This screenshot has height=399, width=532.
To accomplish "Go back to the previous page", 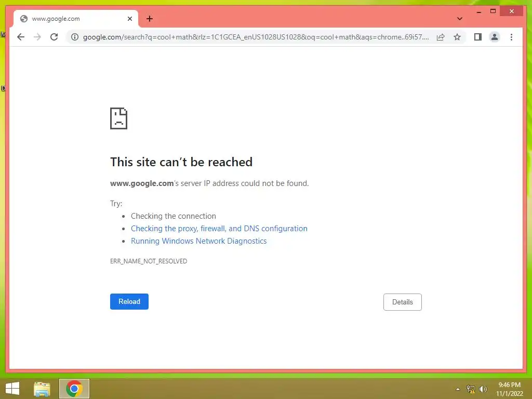I will click(x=21, y=37).
